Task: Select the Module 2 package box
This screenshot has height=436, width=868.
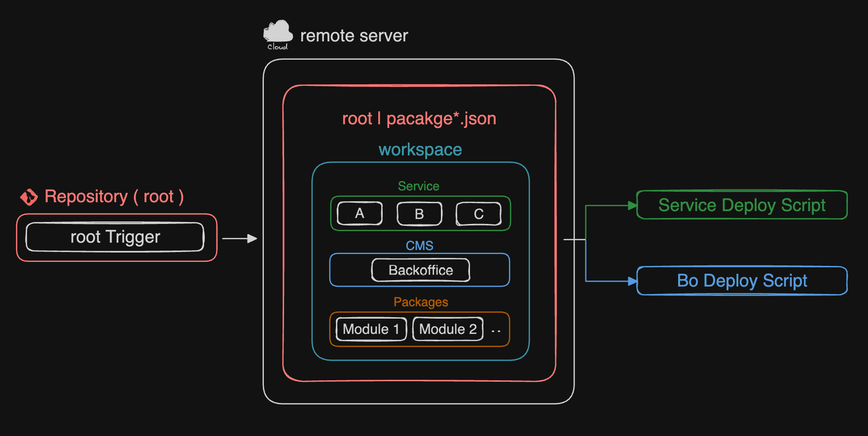Action: tap(448, 329)
